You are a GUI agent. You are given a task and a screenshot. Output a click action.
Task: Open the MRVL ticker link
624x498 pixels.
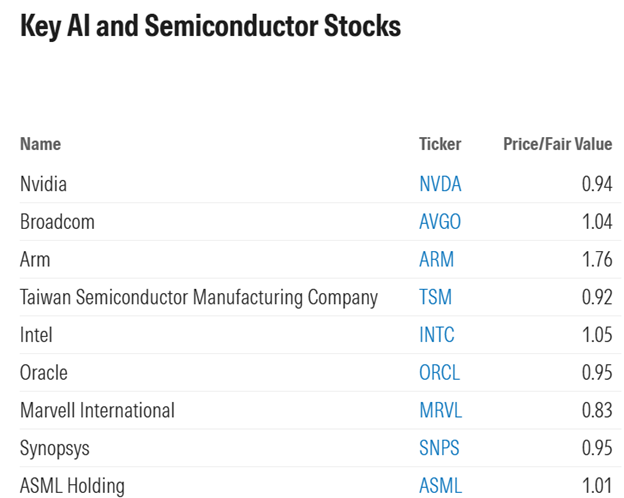click(x=440, y=411)
